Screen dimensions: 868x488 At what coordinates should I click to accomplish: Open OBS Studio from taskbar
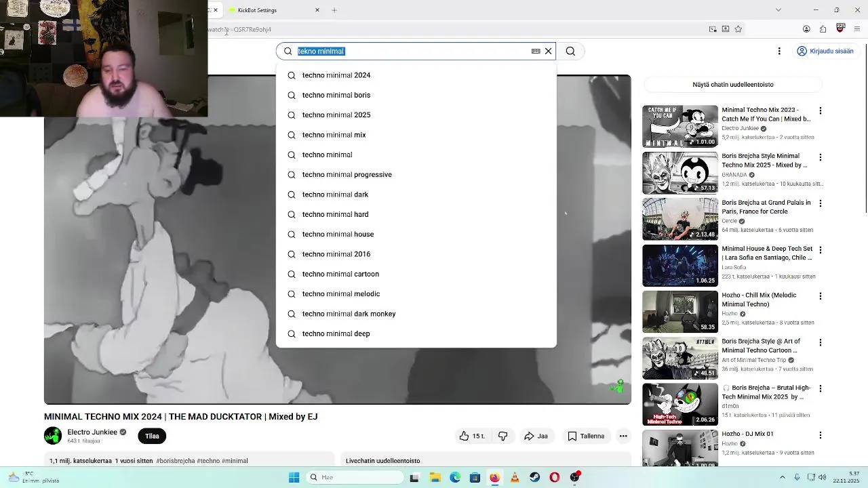[575, 477]
